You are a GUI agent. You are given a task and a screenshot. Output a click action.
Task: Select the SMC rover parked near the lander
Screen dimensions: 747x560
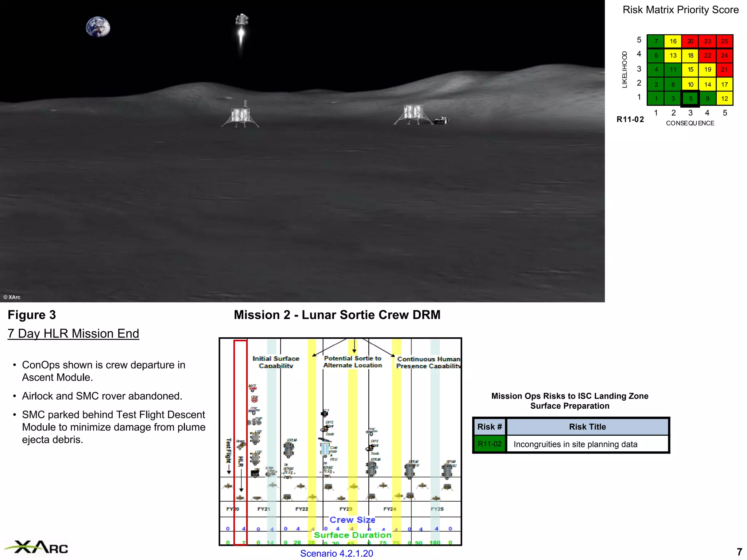click(441, 120)
